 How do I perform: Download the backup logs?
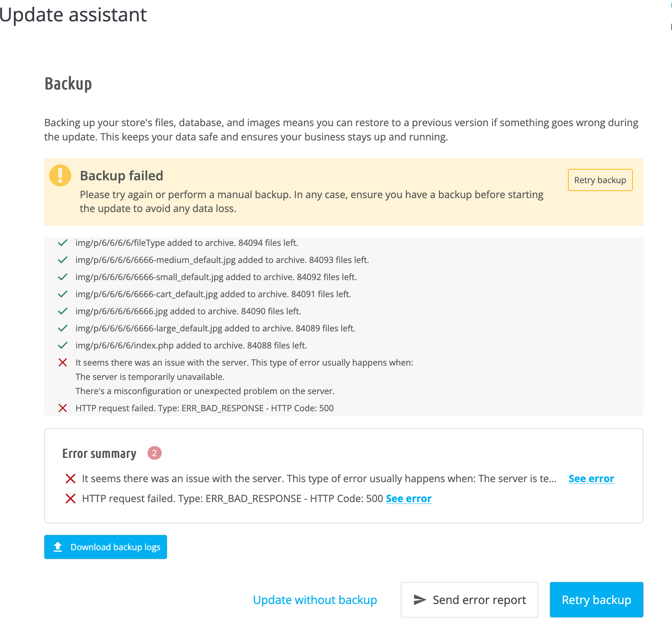point(105,547)
